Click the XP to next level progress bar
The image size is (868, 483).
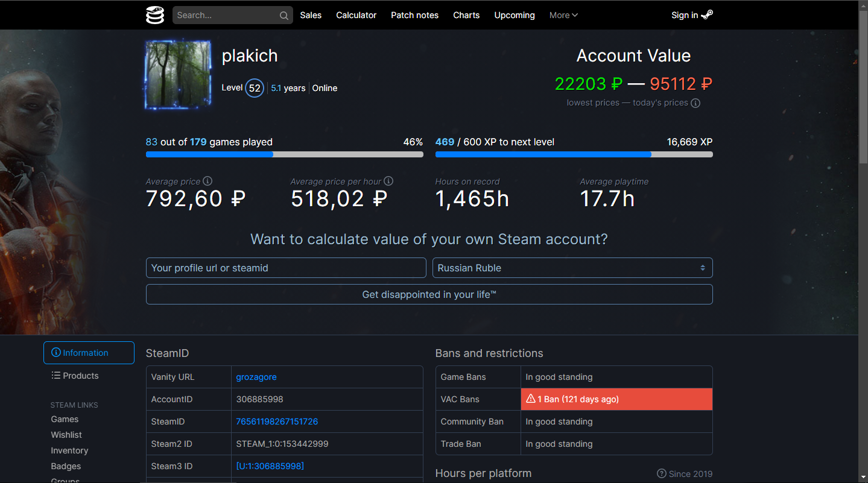point(574,154)
